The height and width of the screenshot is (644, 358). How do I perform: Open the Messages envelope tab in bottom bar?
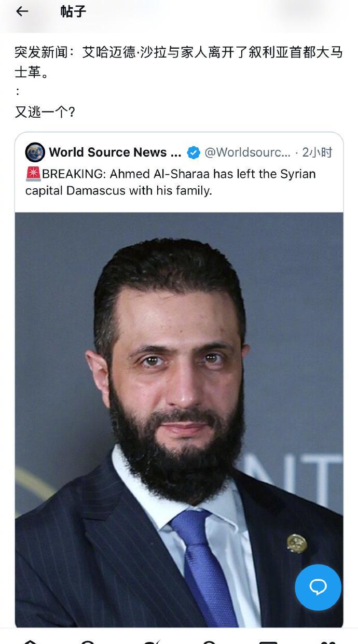click(268, 642)
